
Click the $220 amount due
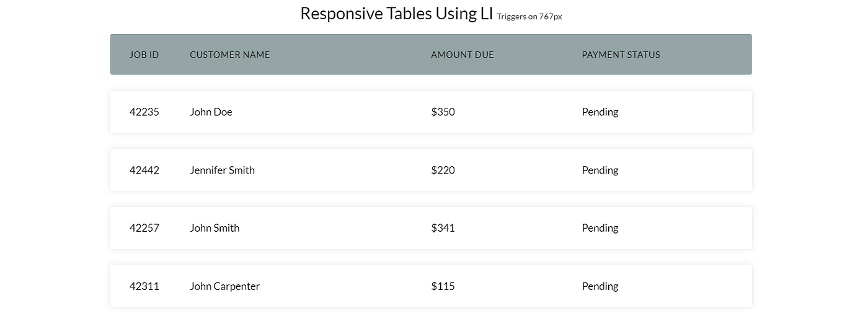click(x=443, y=170)
